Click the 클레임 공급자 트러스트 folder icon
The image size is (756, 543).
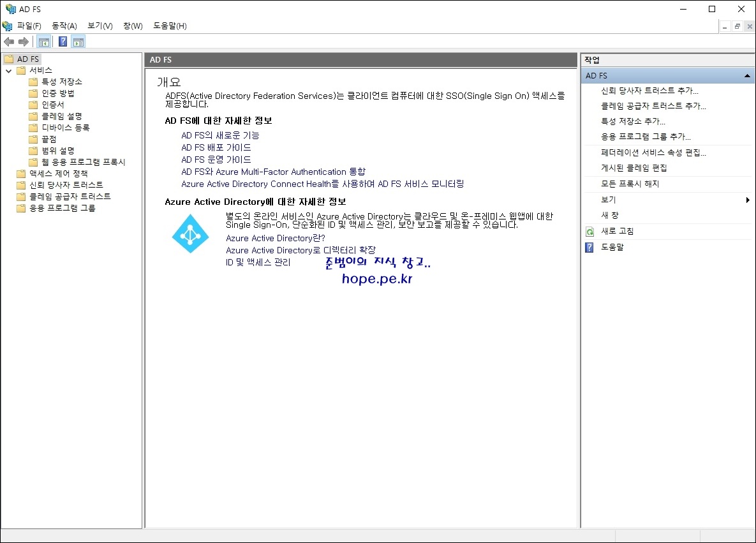click(20, 197)
